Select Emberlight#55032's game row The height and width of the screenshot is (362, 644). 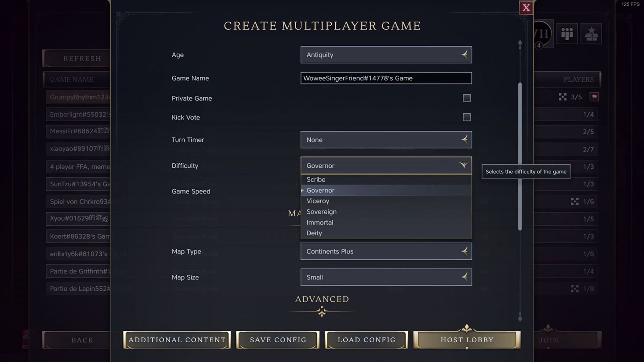pos(78,114)
